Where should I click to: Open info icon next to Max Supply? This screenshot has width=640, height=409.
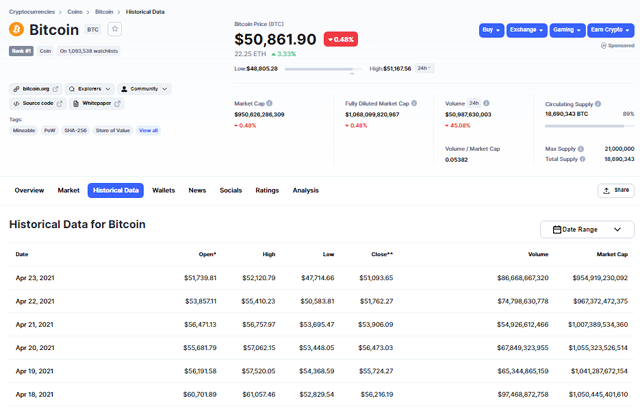pos(581,149)
